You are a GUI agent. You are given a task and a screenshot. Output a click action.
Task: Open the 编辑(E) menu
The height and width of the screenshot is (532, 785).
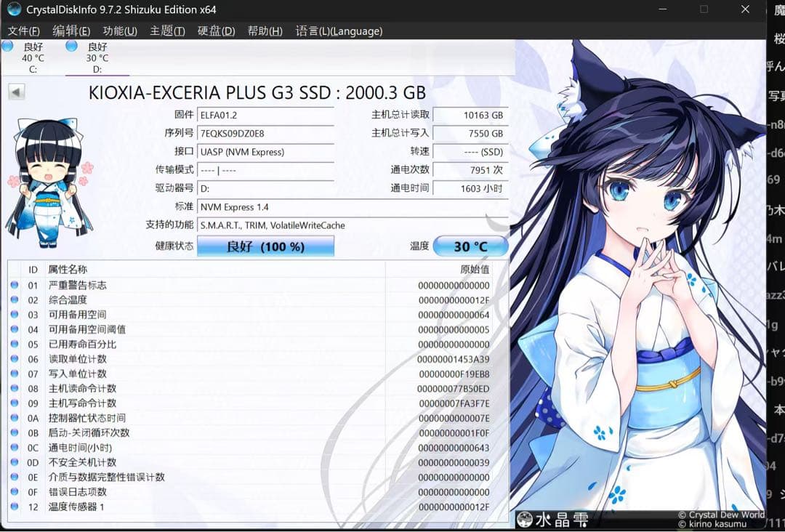[71, 31]
